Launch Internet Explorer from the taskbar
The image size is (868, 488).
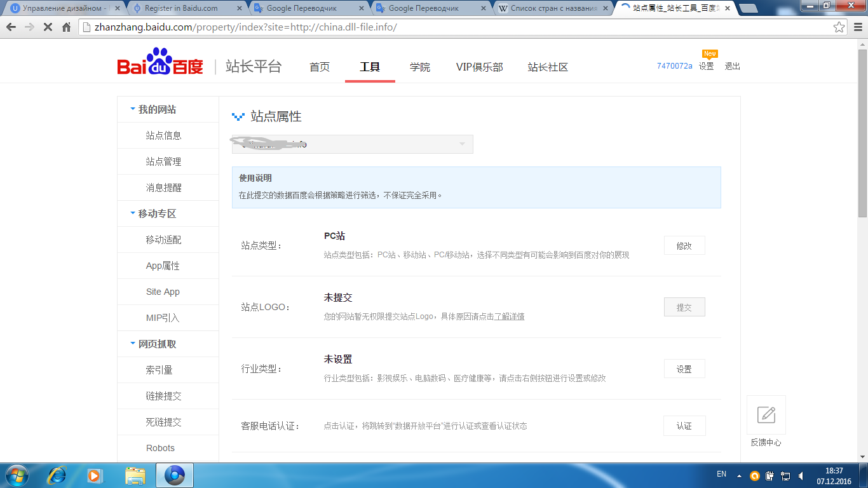57,475
